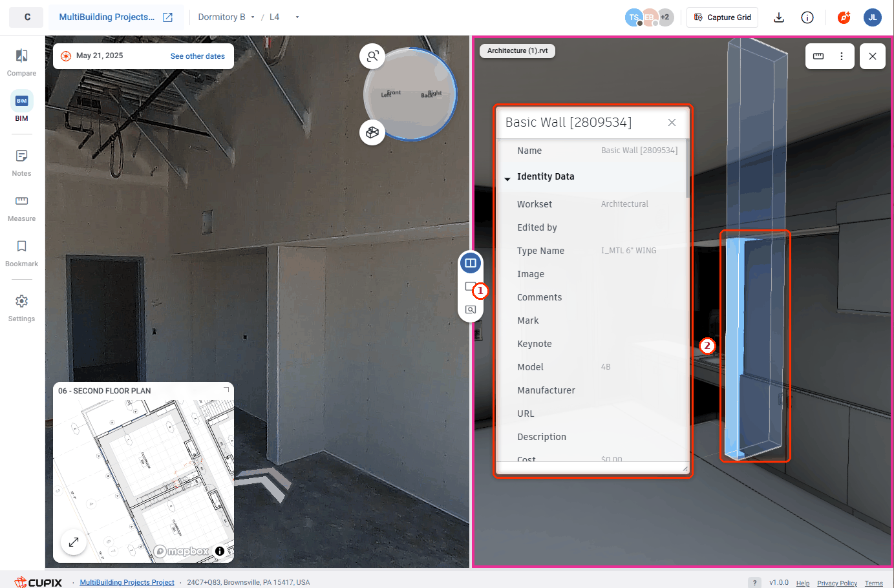Click the floor plan minimap thumbnail
This screenshot has height=588, width=894.
(144, 472)
